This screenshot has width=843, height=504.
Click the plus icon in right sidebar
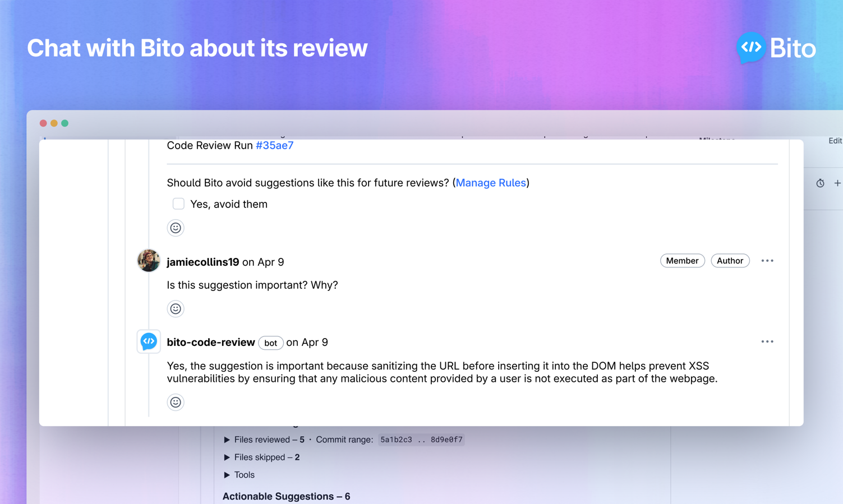837,183
